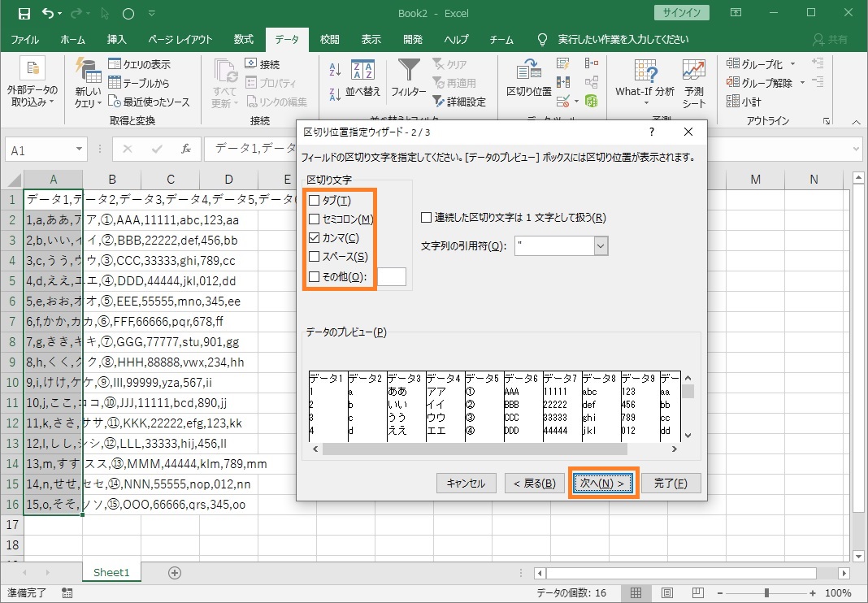The height and width of the screenshot is (603, 868).
Task: Click the サインイン button
Action: (681, 13)
